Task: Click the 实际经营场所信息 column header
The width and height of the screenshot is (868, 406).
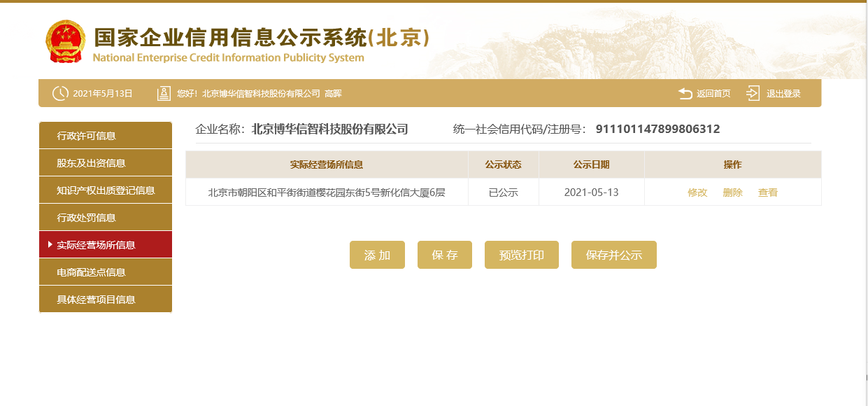Action: [x=327, y=164]
